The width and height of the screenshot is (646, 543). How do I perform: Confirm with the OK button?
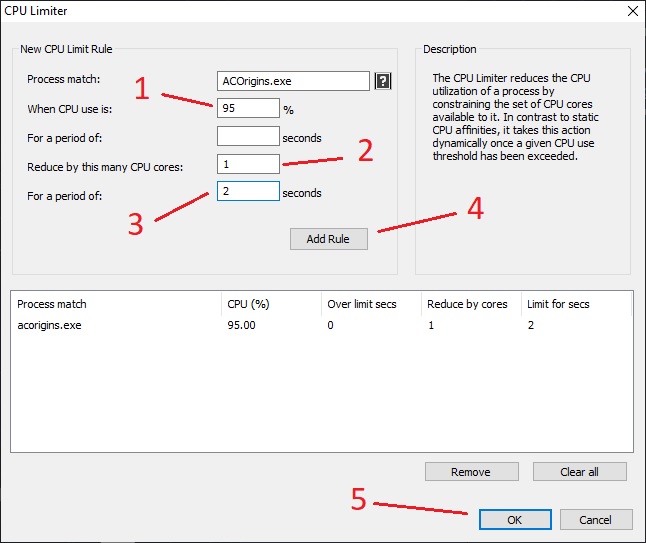point(514,520)
